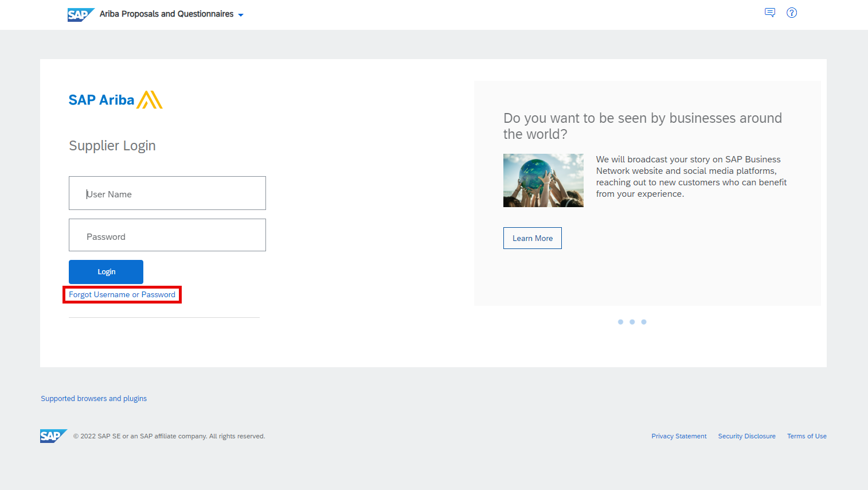Focus the User Name field

click(167, 193)
